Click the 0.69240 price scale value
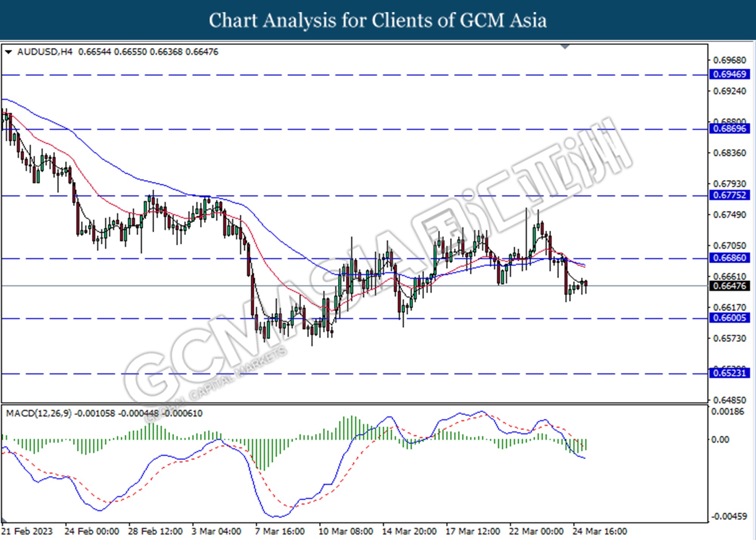The height and width of the screenshot is (540, 756). click(730, 91)
